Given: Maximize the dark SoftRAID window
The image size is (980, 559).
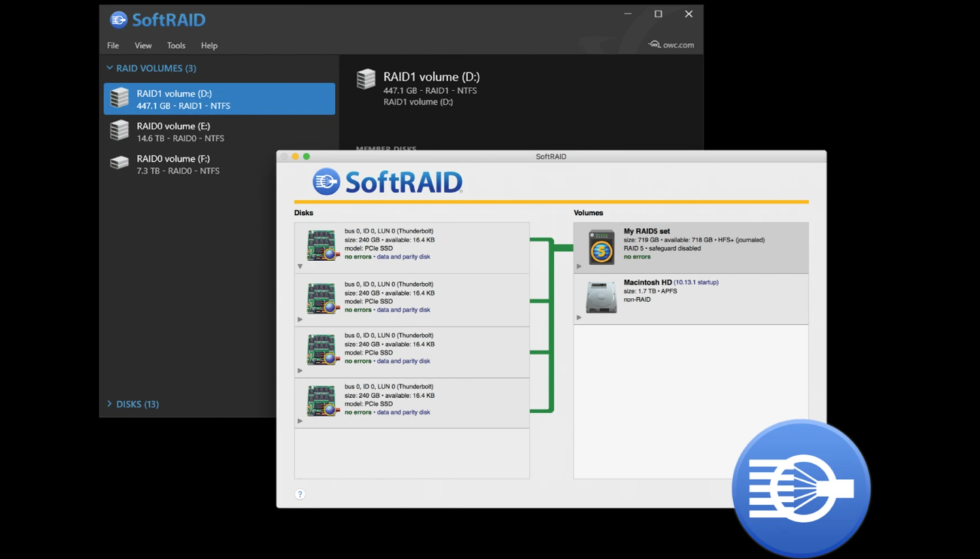Looking at the screenshot, I should (x=658, y=14).
